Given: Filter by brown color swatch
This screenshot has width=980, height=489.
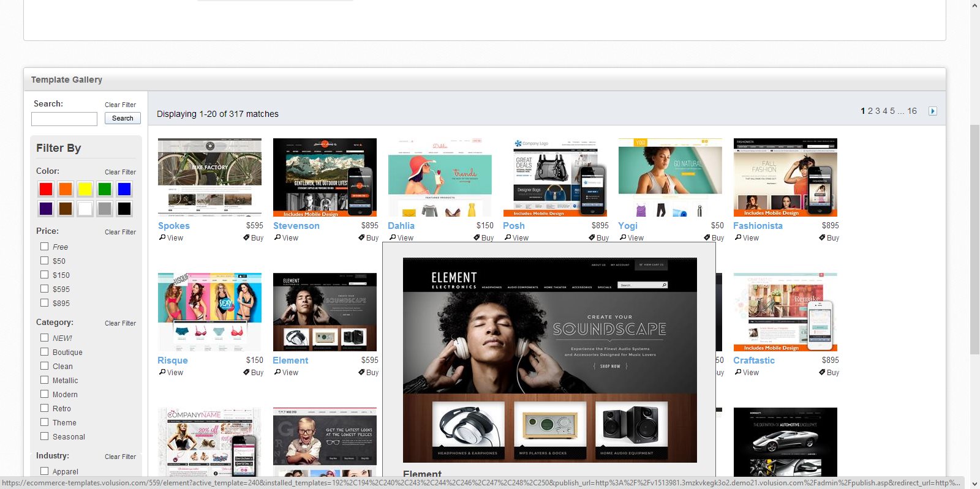Looking at the screenshot, I should [66, 209].
